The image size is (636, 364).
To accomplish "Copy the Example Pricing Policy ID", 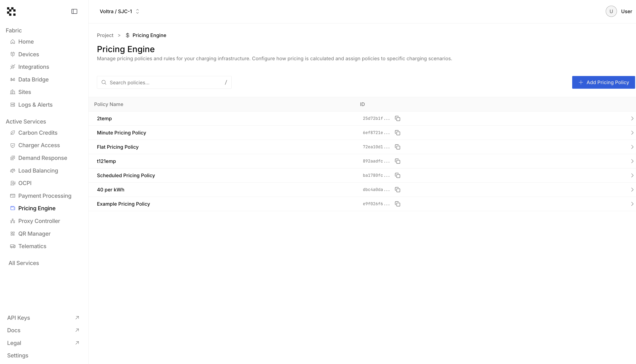I will (397, 204).
